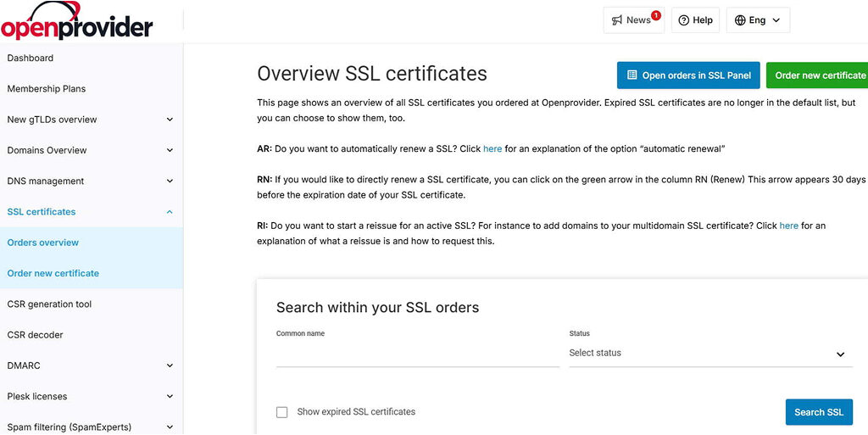
Task: Open the Select status dropdown
Action: click(711, 353)
